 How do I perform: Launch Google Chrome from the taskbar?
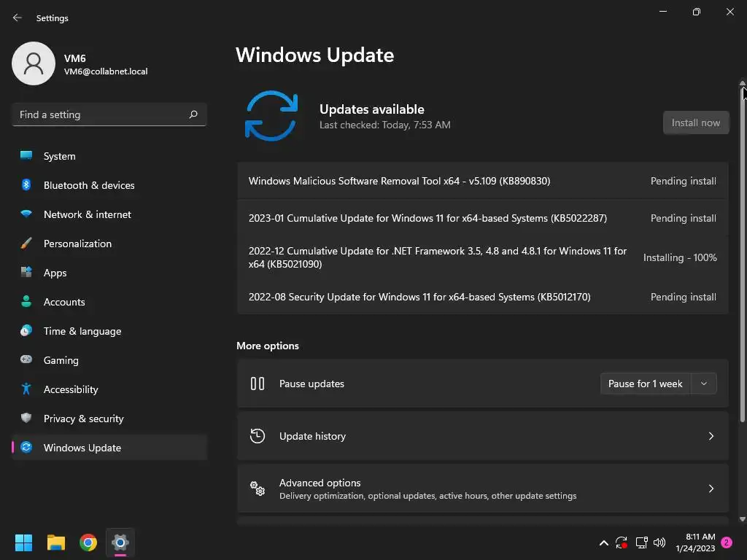point(88,542)
